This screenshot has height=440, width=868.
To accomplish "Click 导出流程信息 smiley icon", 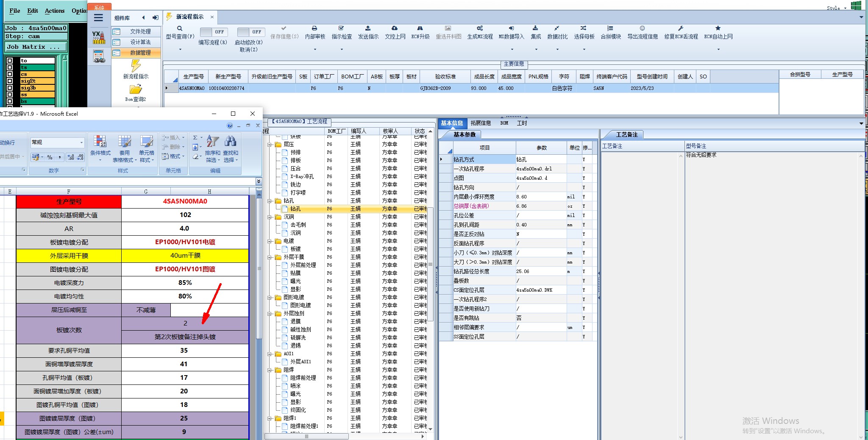I will tap(643, 28).
